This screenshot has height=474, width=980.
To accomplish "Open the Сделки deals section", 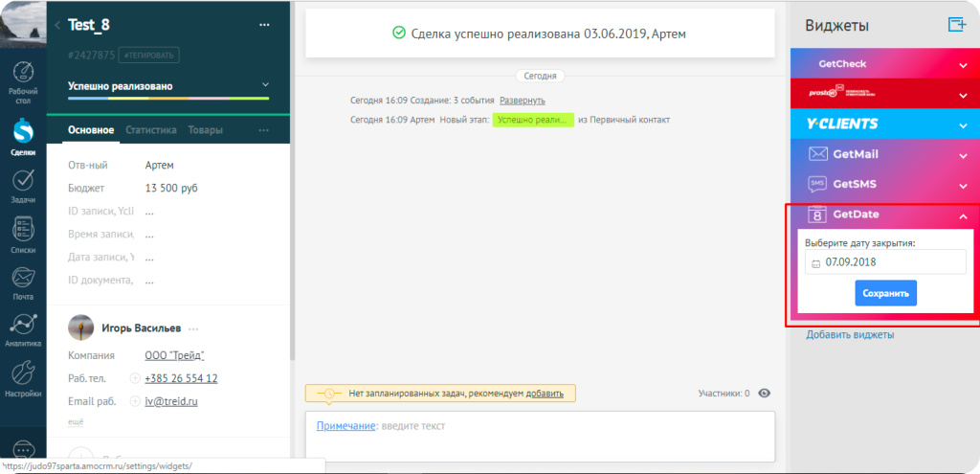I will click(x=23, y=135).
